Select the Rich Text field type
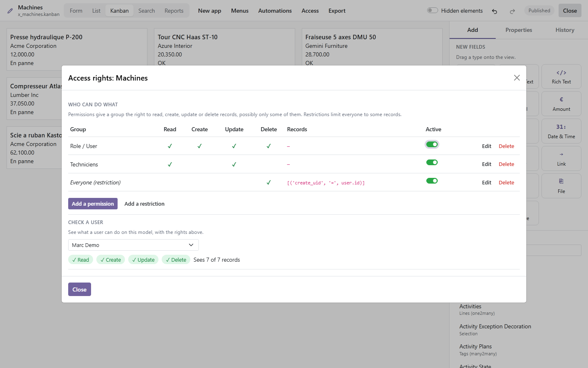 561,76
